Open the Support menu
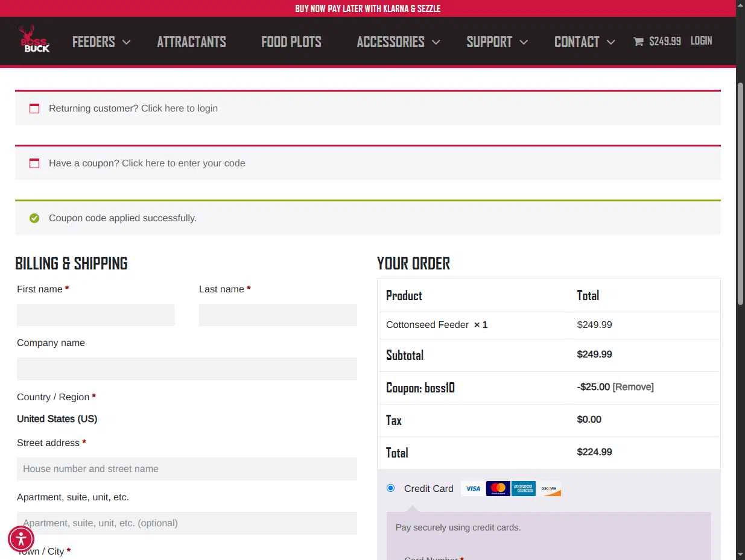 (x=489, y=42)
